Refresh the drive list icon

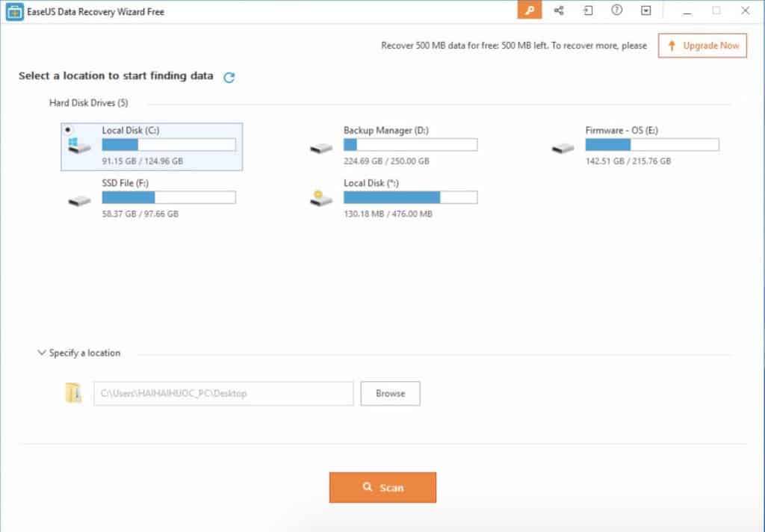tap(229, 77)
